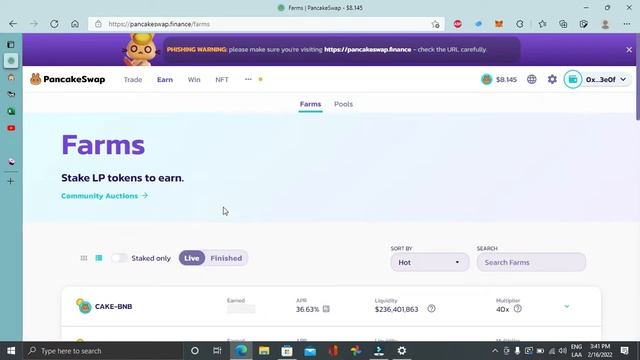The height and width of the screenshot is (360, 640).
Task: Show hidden system tray icons
Action: coord(495,351)
